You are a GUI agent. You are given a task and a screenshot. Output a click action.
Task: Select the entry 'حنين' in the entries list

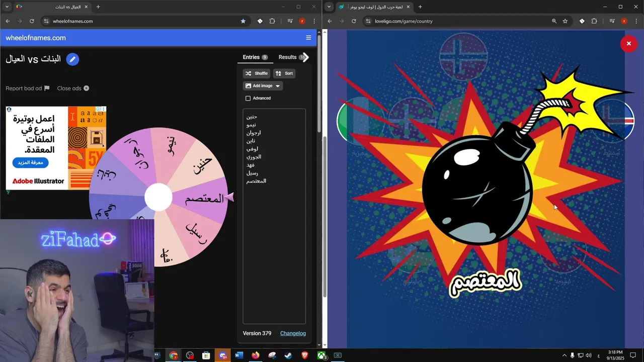pyautogui.click(x=252, y=117)
